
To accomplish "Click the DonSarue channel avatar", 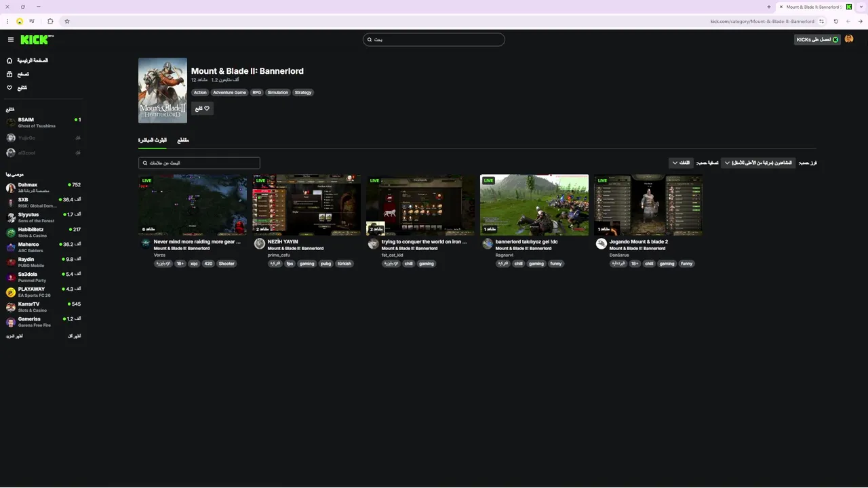I will [601, 243].
